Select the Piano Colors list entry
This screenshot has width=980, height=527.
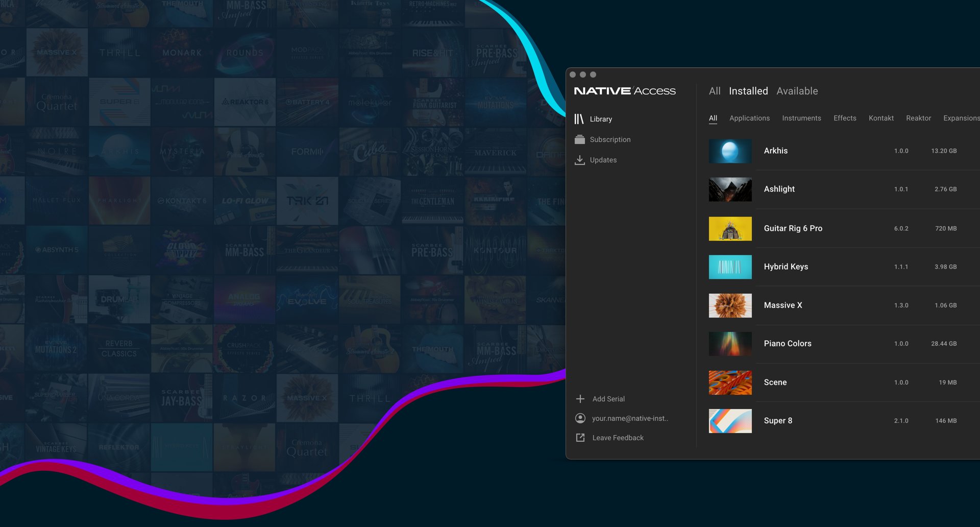pyautogui.click(x=787, y=344)
